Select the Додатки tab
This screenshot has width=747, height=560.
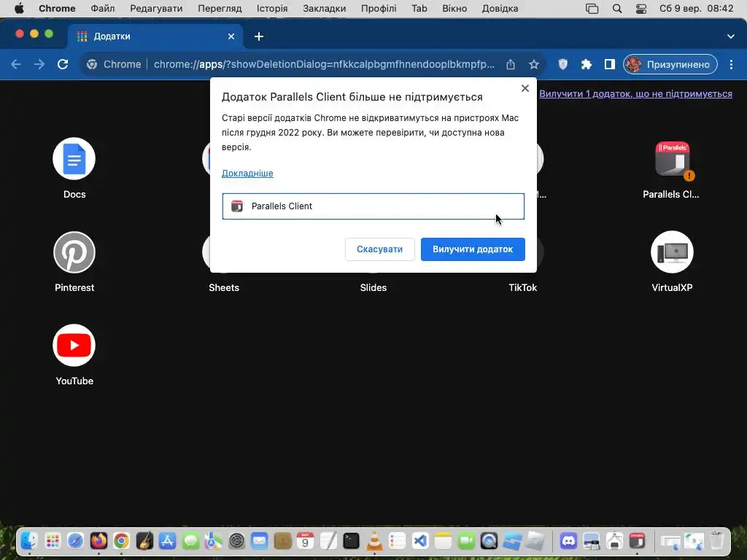[x=155, y=36]
